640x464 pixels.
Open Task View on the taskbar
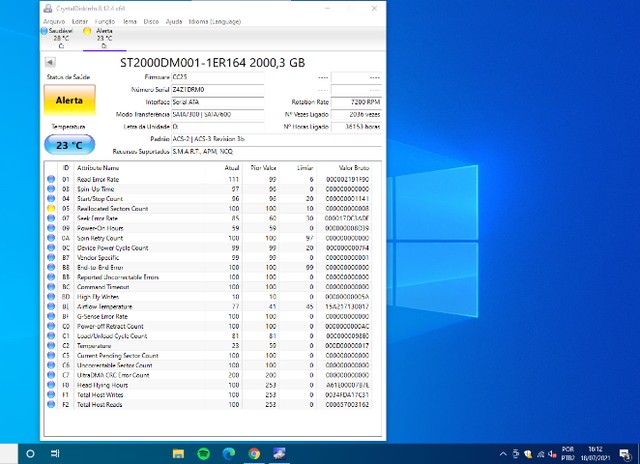pyautogui.click(x=55, y=453)
